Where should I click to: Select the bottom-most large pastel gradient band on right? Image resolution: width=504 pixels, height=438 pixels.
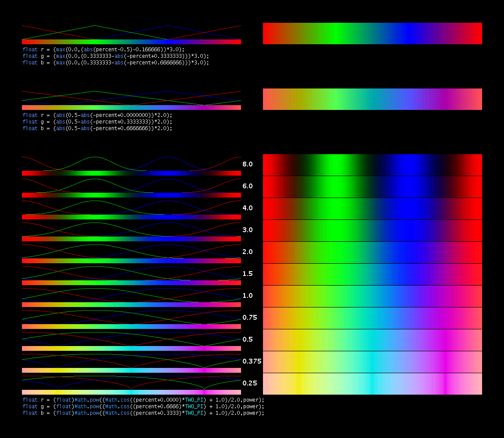tap(372, 384)
